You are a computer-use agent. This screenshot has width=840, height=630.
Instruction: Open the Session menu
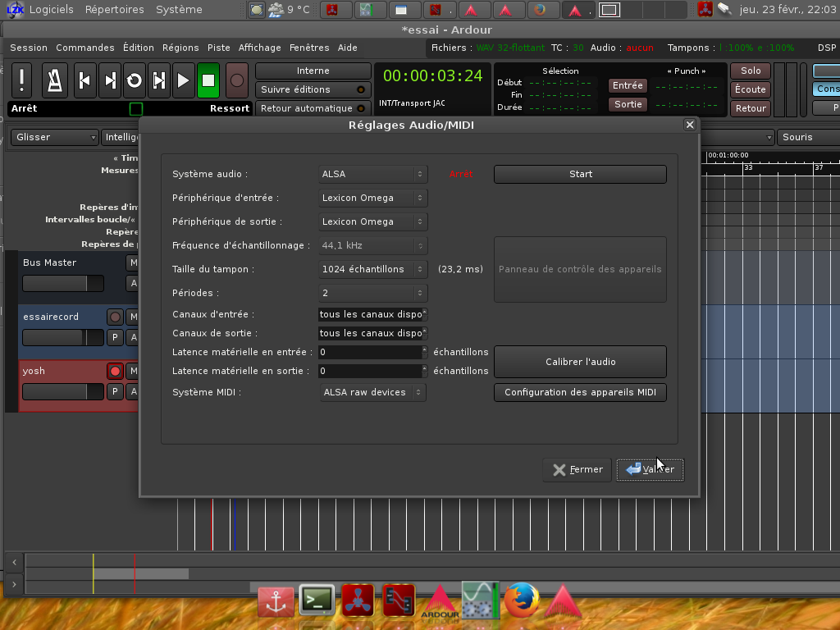click(x=29, y=48)
